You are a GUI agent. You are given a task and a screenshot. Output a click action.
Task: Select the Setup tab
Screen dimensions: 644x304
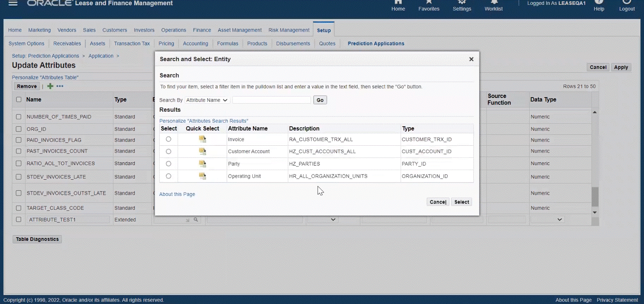point(324,30)
